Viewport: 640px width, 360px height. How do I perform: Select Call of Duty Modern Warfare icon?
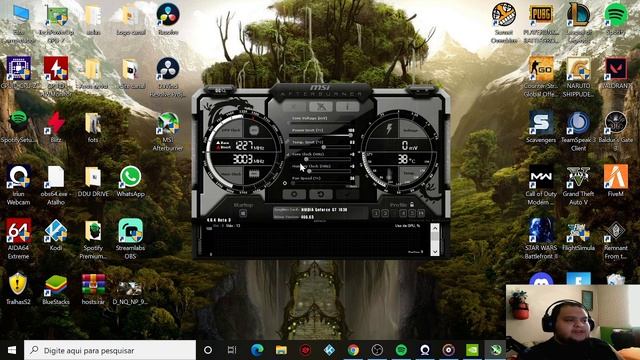coord(541,184)
